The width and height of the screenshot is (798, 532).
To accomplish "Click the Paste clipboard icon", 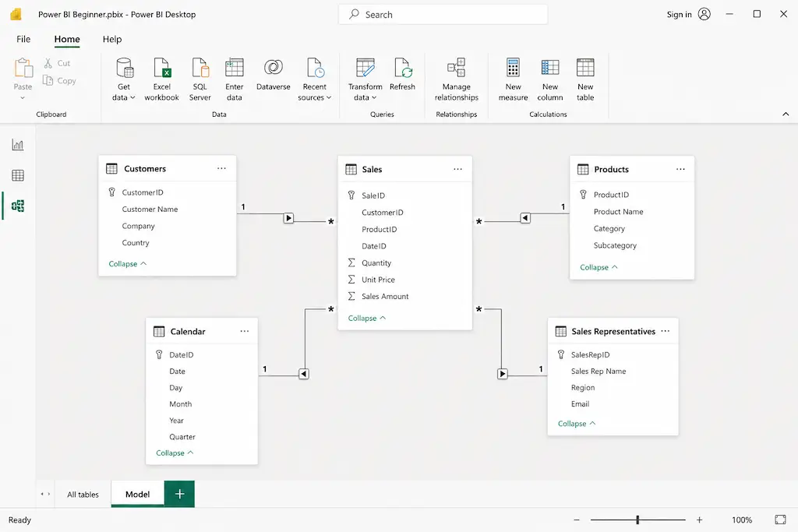I will (x=23, y=68).
